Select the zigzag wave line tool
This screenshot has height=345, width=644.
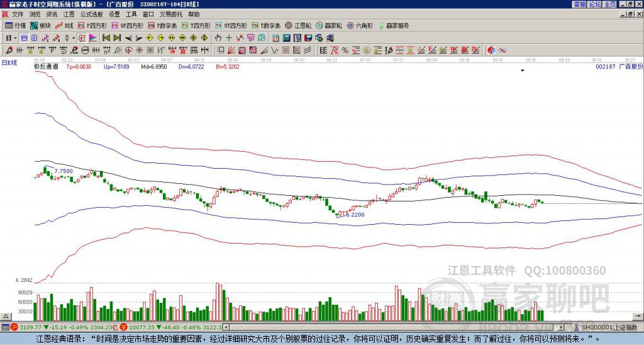pyautogui.click(x=274, y=50)
